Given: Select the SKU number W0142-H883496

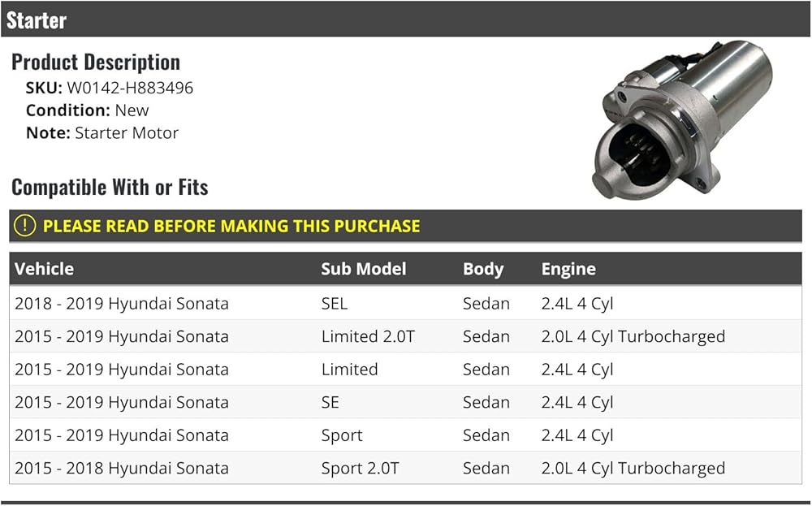Looking at the screenshot, I should (130, 88).
